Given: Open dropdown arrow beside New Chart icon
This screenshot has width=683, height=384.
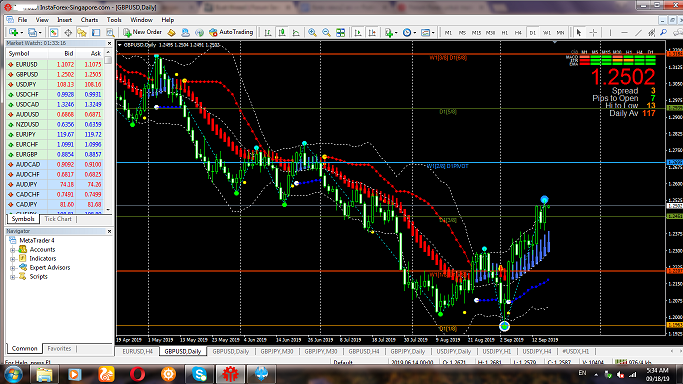Looking at the screenshot, I should click(x=22, y=33).
